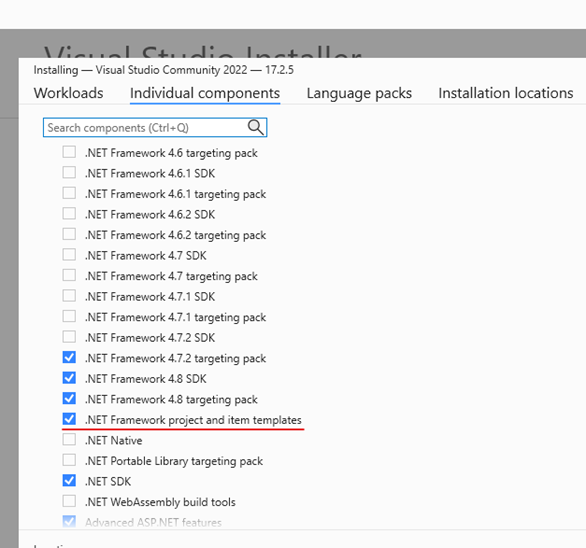Select .NET Framework 4.6.2 SDK checkbox
This screenshot has width=586, height=548.
[x=69, y=214]
